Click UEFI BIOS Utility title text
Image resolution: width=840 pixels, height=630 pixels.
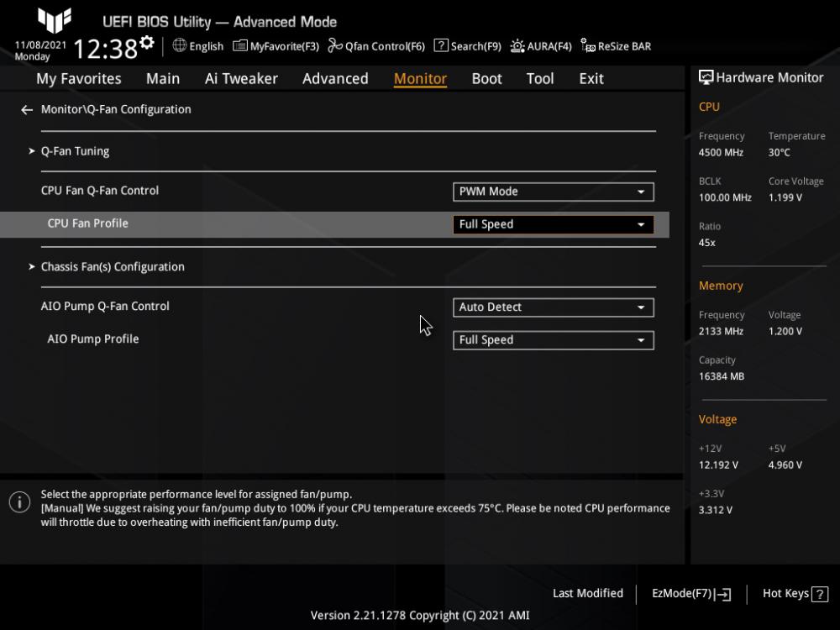pos(219,22)
